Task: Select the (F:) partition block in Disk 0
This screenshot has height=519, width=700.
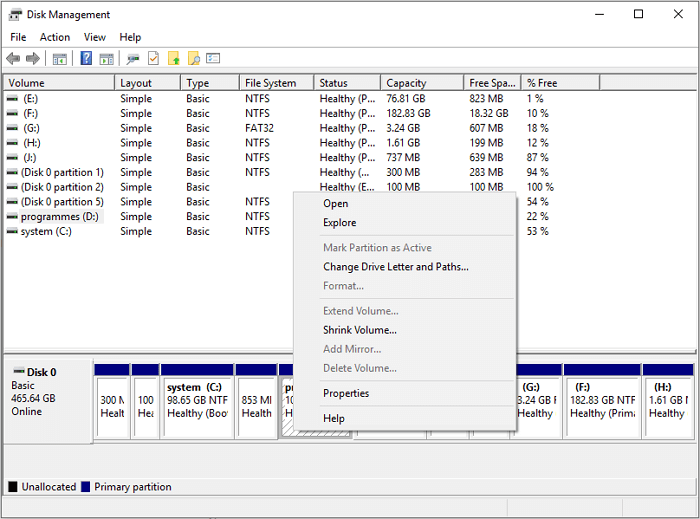Action: point(602,400)
